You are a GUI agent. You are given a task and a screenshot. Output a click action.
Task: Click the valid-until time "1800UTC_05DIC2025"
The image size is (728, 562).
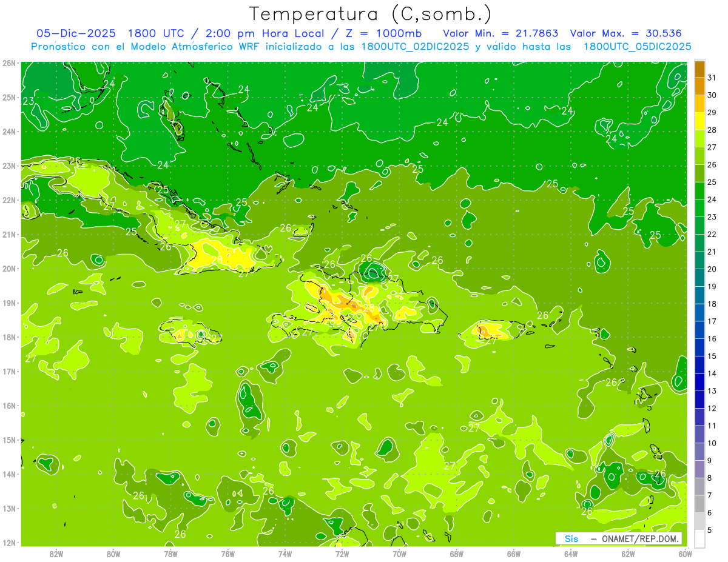(637, 47)
